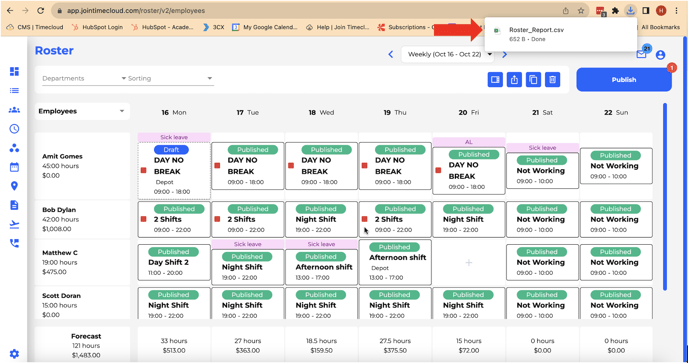
Task: Open Amit Gomes Monday Draft shift
Action: [174, 171]
